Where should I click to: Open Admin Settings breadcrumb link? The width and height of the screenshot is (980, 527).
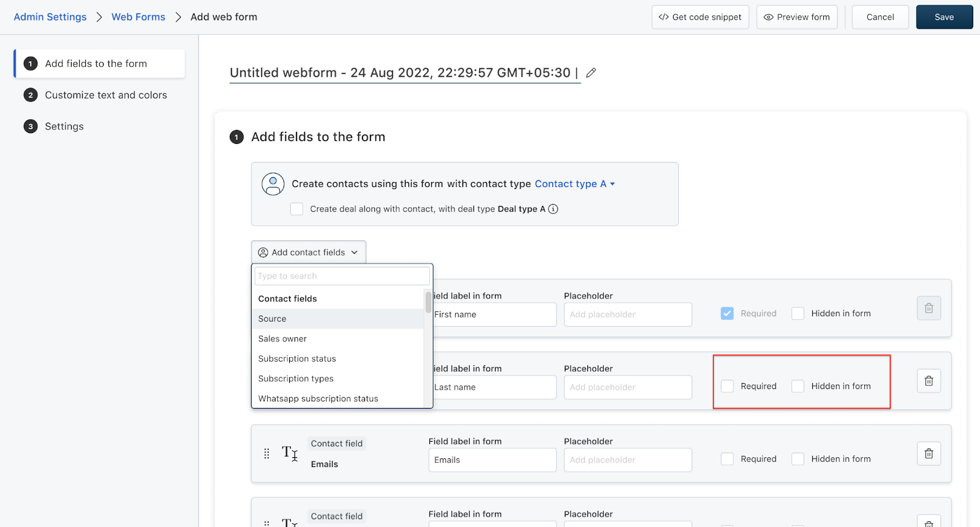tap(50, 17)
